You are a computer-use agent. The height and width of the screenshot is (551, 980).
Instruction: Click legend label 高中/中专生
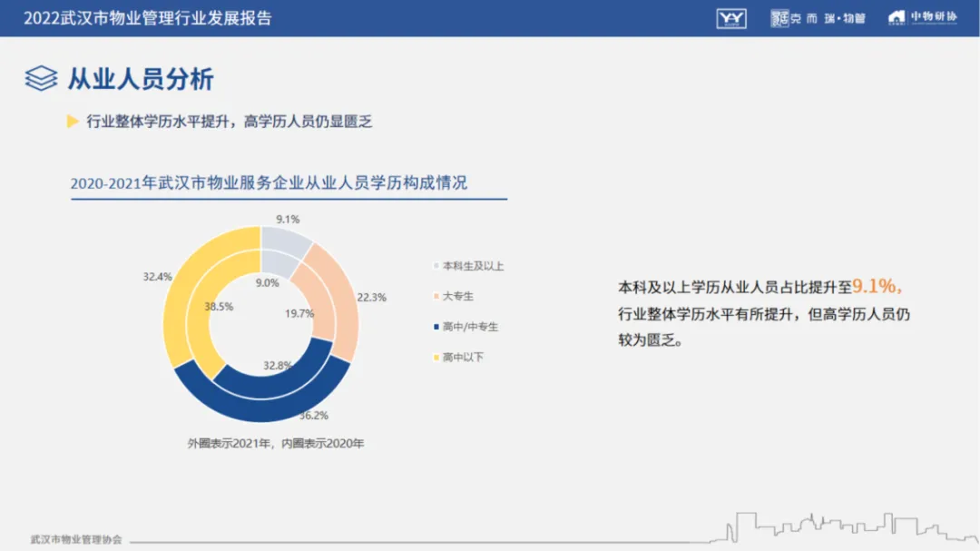[471, 327]
